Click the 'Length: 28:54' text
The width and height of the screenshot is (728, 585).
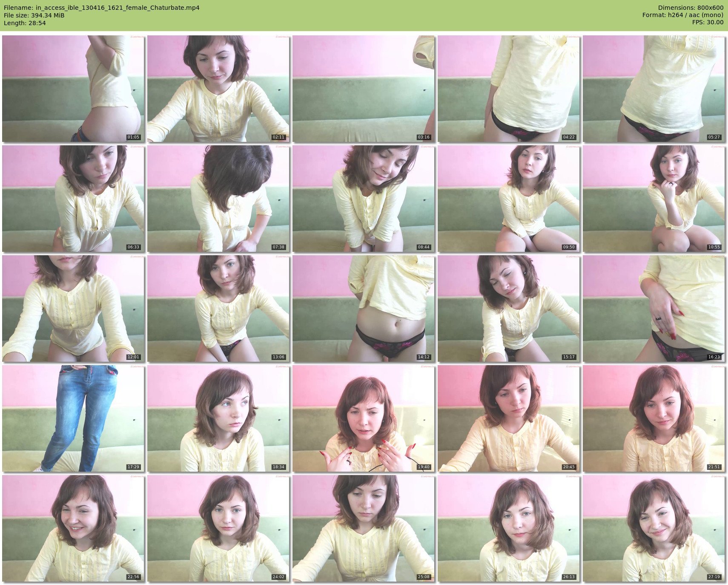tap(25, 23)
